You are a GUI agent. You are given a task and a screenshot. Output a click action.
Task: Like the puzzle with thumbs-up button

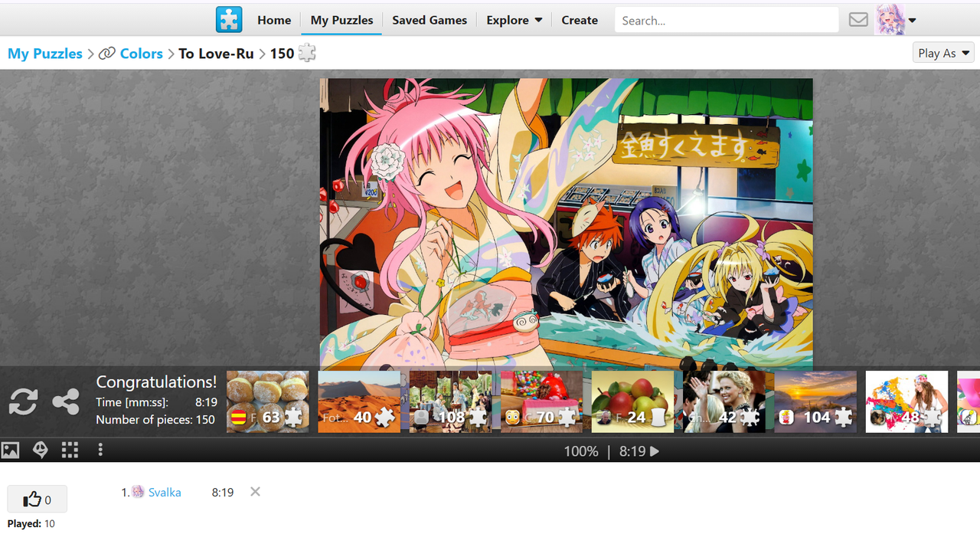(x=37, y=500)
